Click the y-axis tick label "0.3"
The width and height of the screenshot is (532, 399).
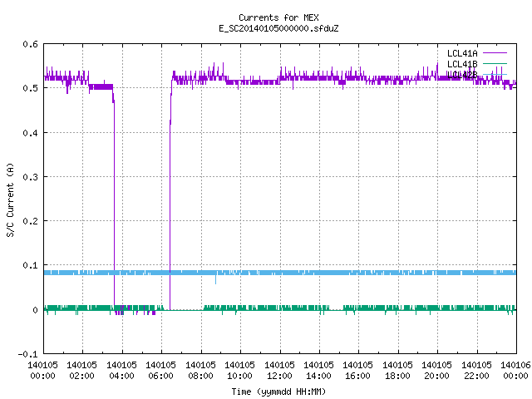[x=30, y=177]
